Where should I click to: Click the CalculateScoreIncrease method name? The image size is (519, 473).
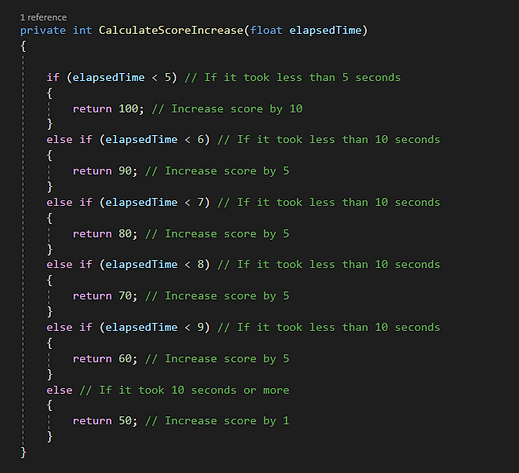(x=171, y=30)
